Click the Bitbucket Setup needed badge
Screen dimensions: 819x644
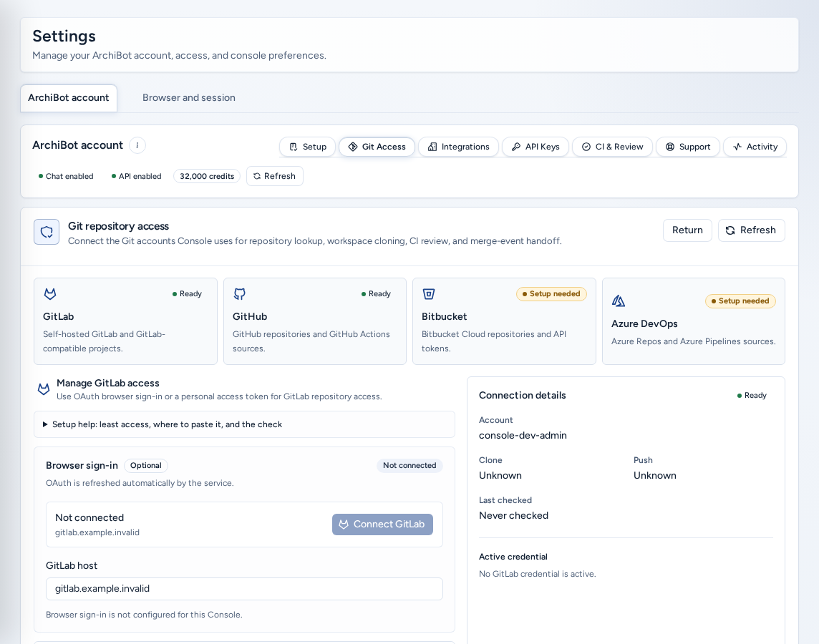[551, 294]
